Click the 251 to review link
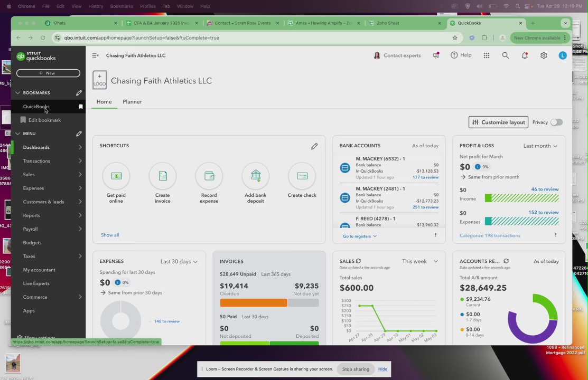 point(425,207)
